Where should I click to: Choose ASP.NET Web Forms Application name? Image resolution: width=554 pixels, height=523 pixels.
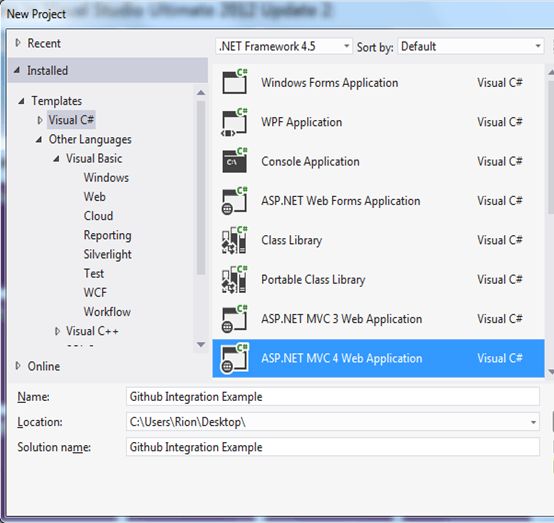coord(341,201)
